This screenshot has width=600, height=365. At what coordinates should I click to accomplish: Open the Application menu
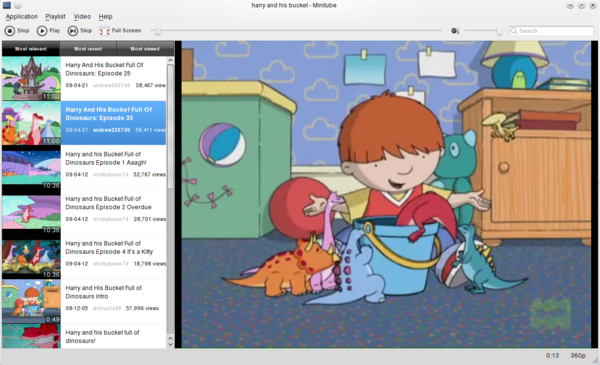(21, 16)
